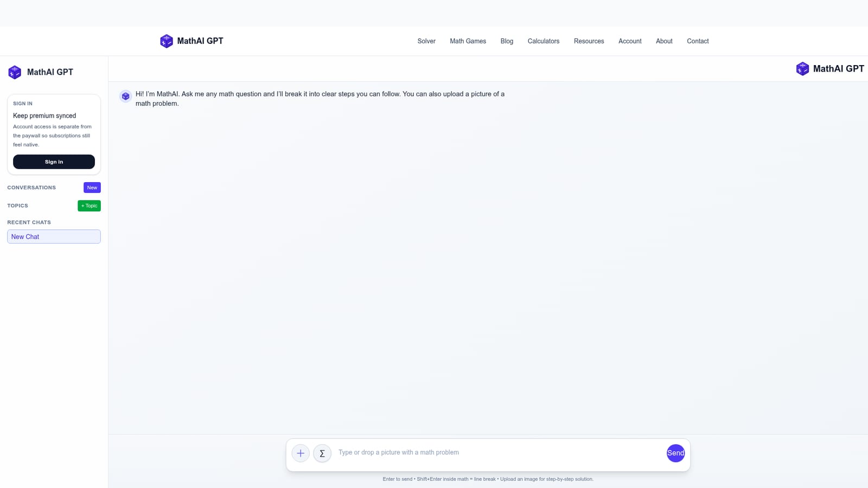
Task: Open the Blog nav link
Action: tap(507, 41)
